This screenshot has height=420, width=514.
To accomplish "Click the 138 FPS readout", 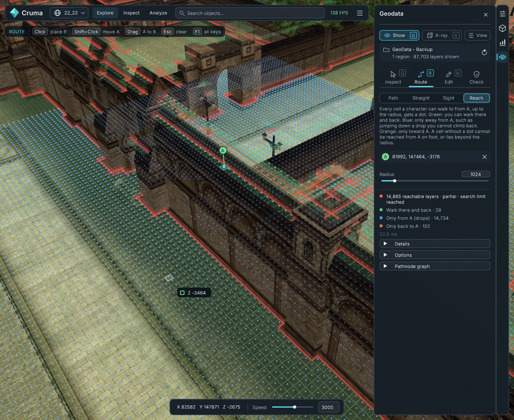I will [339, 13].
